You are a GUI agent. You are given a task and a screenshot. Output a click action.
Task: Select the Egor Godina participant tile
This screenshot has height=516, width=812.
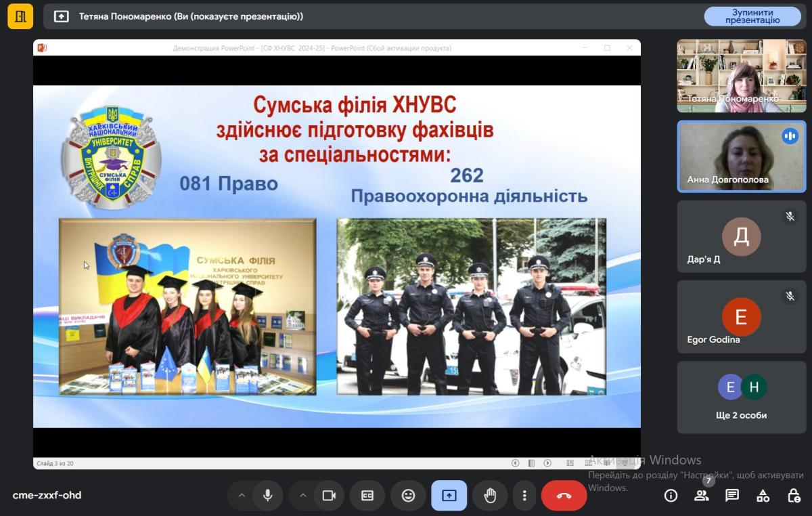pos(742,316)
